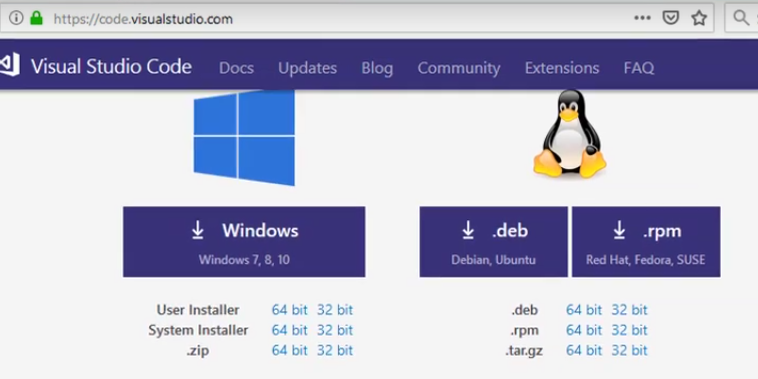Image resolution: width=758 pixels, height=379 pixels.
Task: Click the .rpm row label under Linux buttons
Action: tap(525, 331)
